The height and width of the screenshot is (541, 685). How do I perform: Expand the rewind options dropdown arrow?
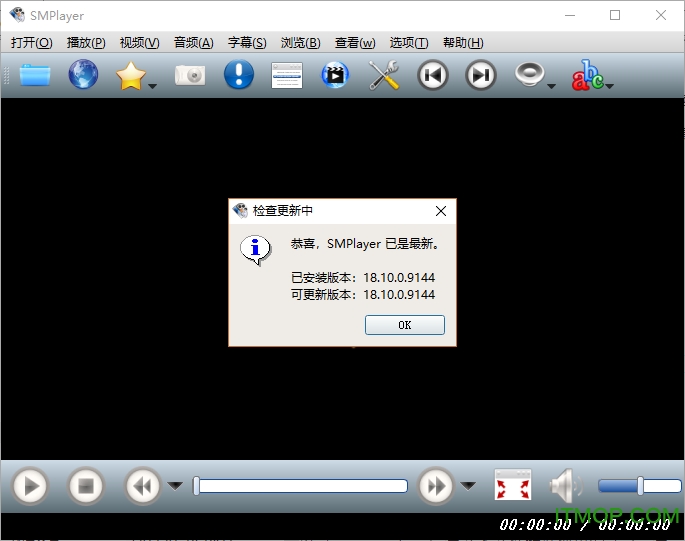click(175, 485)
